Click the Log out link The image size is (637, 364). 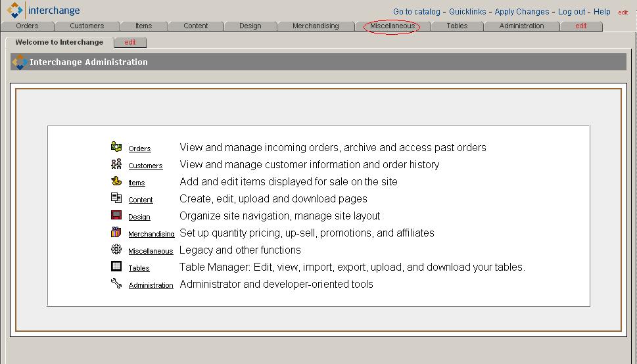(x=572, y=12)
